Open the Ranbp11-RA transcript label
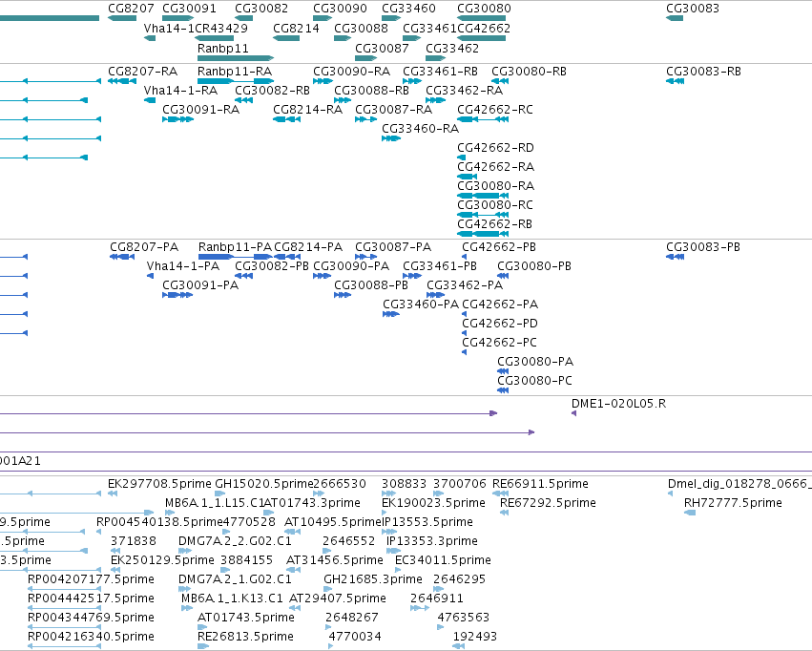This screenshot has width=812, height=651. click(x=235, y=71)
